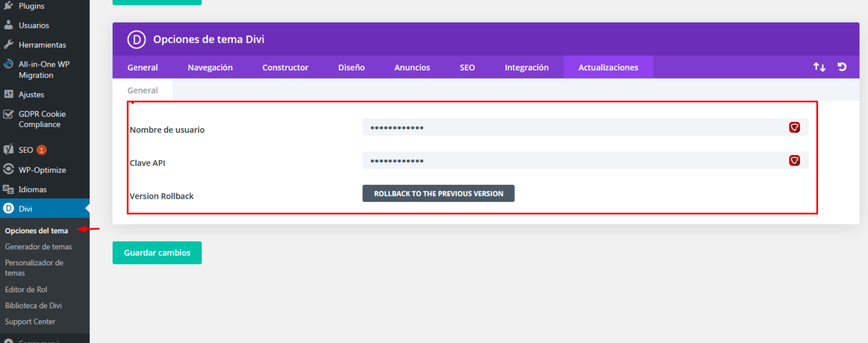The image size is (868, 343).
Task: Select the SEO tab in theme options
Action: pos(467,67)
